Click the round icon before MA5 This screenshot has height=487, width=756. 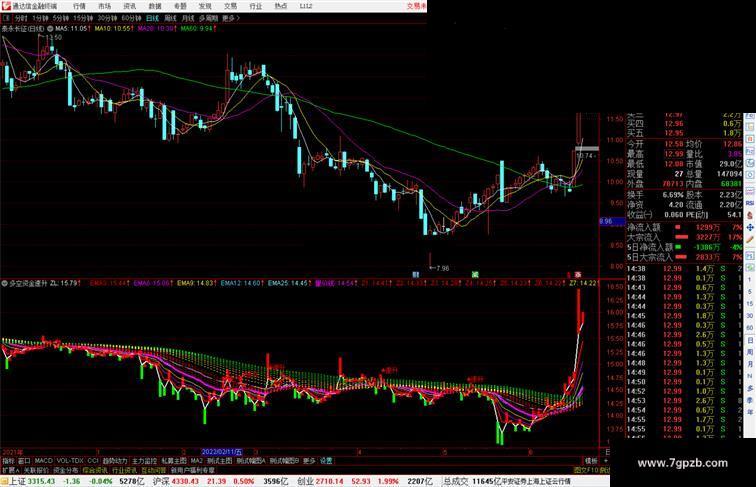(50, 28)
